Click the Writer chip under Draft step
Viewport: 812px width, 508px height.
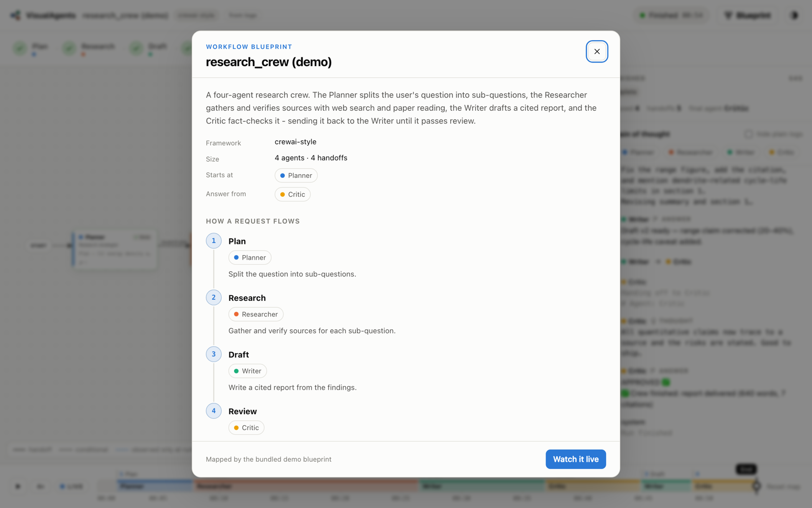[x=248, y=371]
